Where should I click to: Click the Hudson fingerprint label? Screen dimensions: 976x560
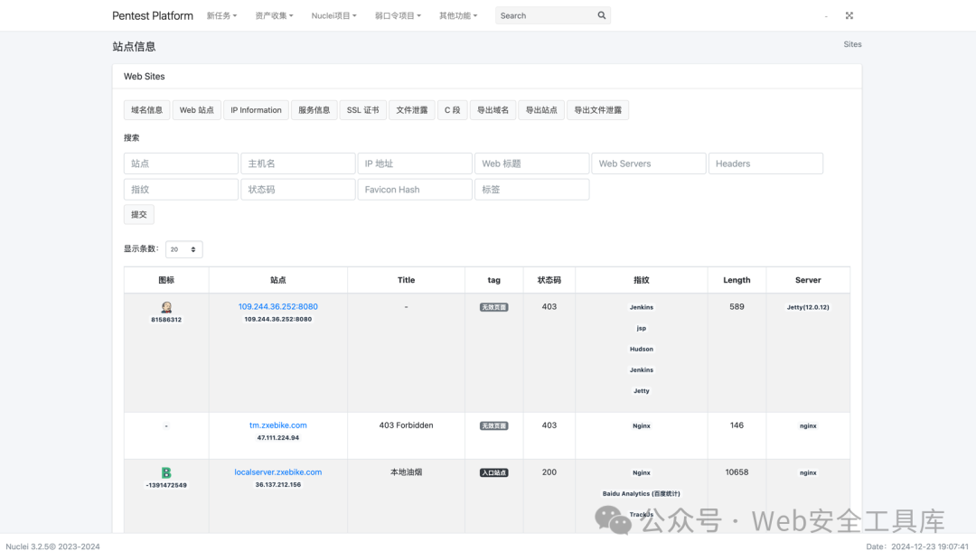[x=641, y=349]
